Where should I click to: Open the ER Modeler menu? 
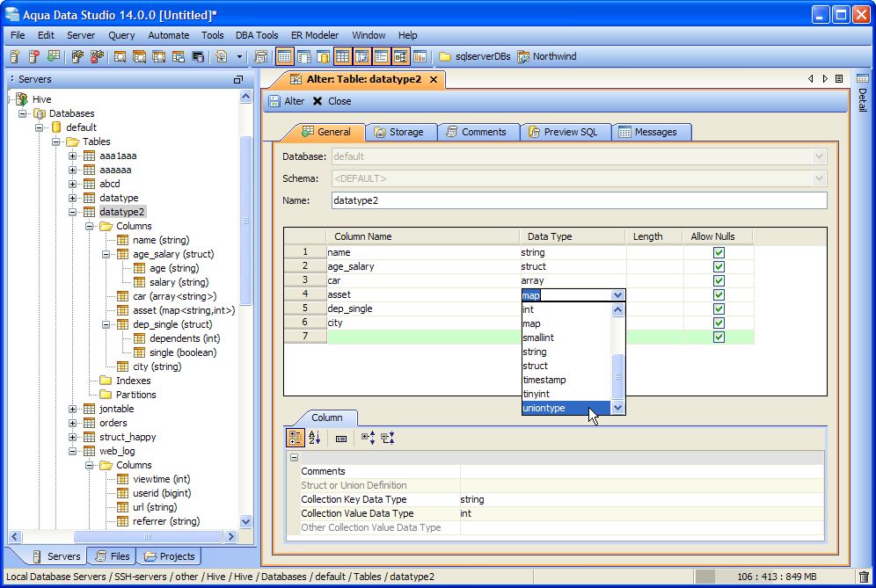[x=315, y=35]
